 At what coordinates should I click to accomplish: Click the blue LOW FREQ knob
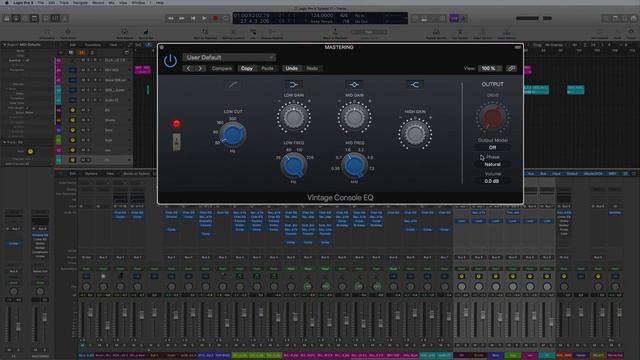(293, 166)
